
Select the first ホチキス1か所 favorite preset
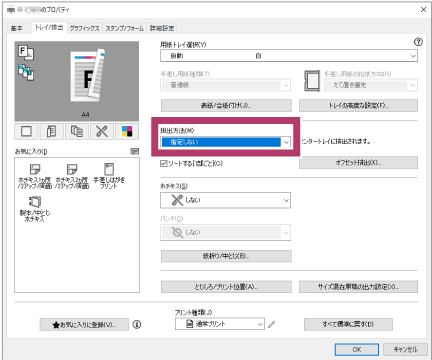click(x=35, y=176)
